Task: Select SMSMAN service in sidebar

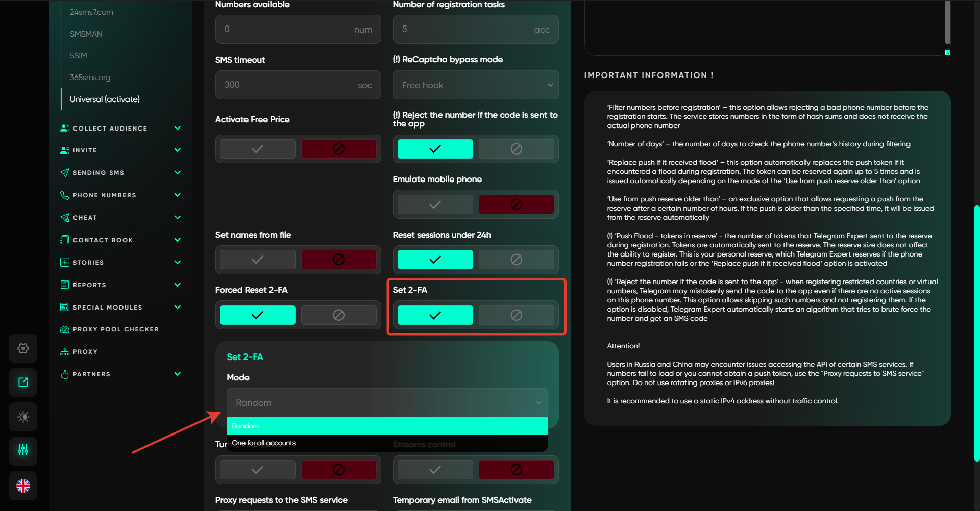Action: 86,34
